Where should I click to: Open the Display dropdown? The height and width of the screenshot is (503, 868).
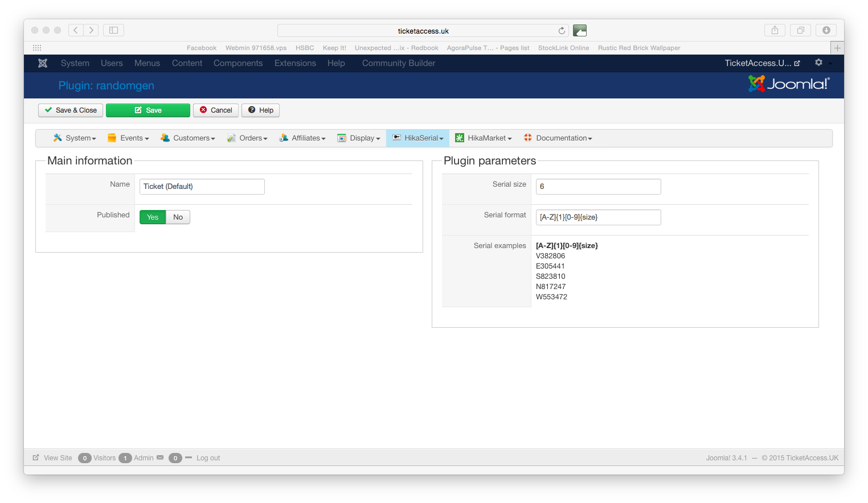tap(359, 138)
